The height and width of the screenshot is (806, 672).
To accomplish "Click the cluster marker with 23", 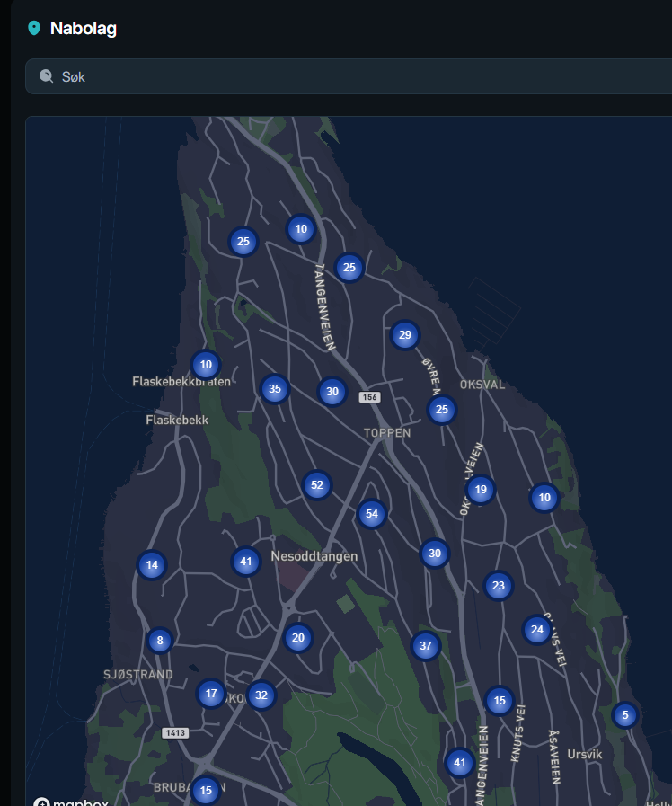I will [499, 586].
